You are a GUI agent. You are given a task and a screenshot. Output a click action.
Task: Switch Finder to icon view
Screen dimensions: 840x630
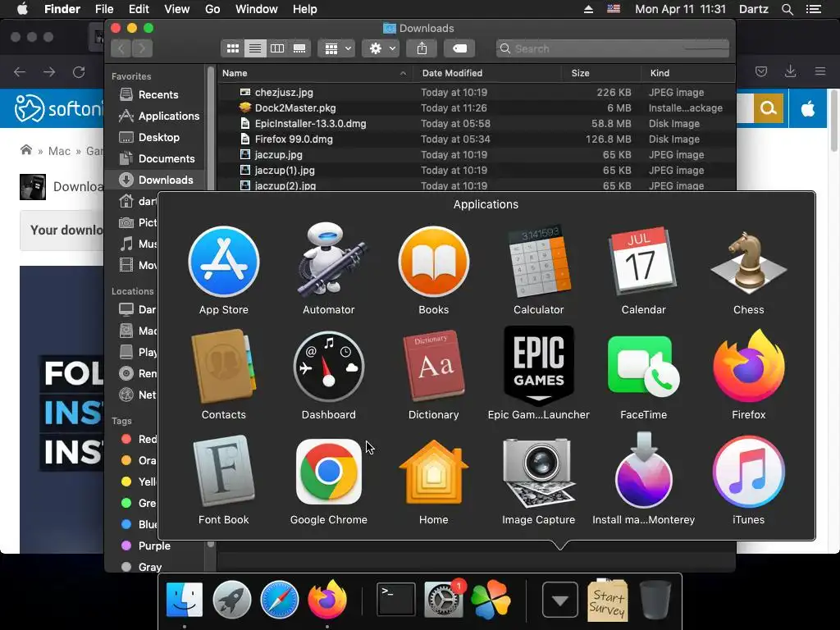pos(232,48)
